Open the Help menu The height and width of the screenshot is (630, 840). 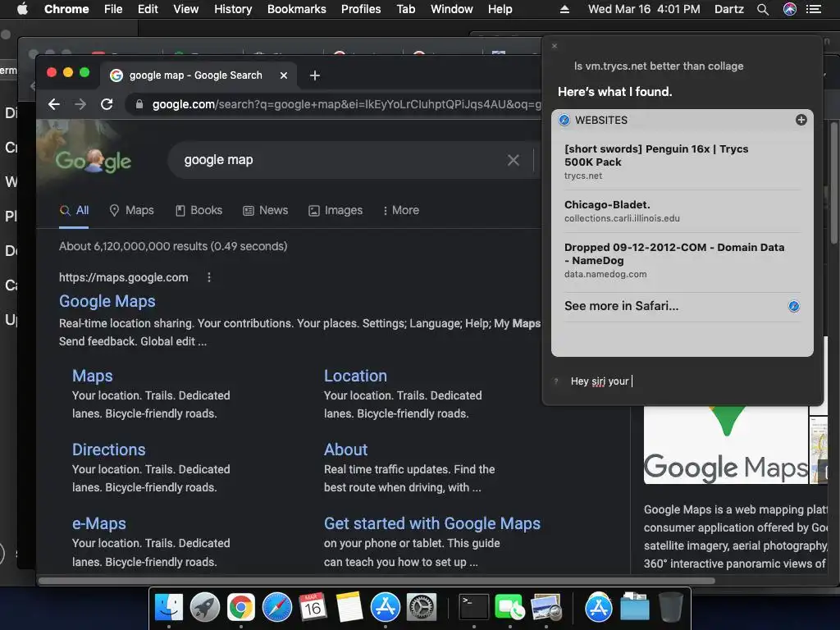500,9
